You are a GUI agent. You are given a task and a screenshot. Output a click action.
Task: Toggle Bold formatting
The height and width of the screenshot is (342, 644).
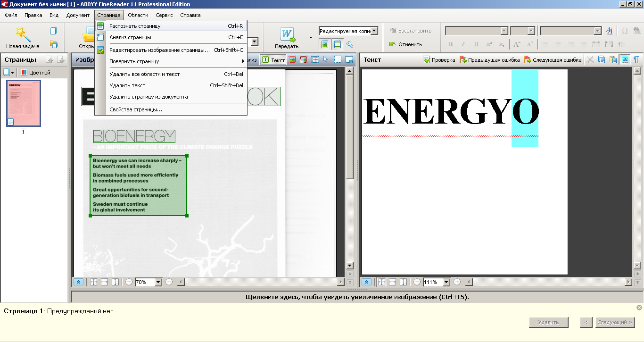coord(450,44)
